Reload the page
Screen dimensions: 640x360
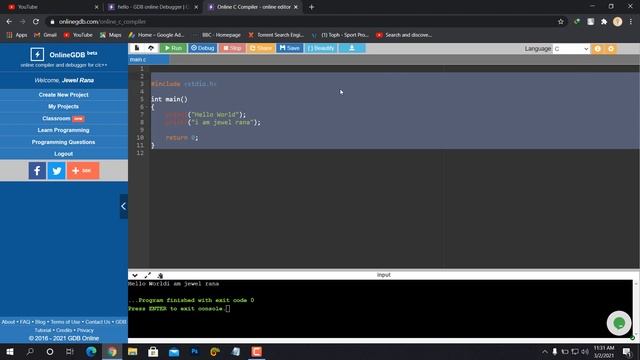tap(36, 22)
